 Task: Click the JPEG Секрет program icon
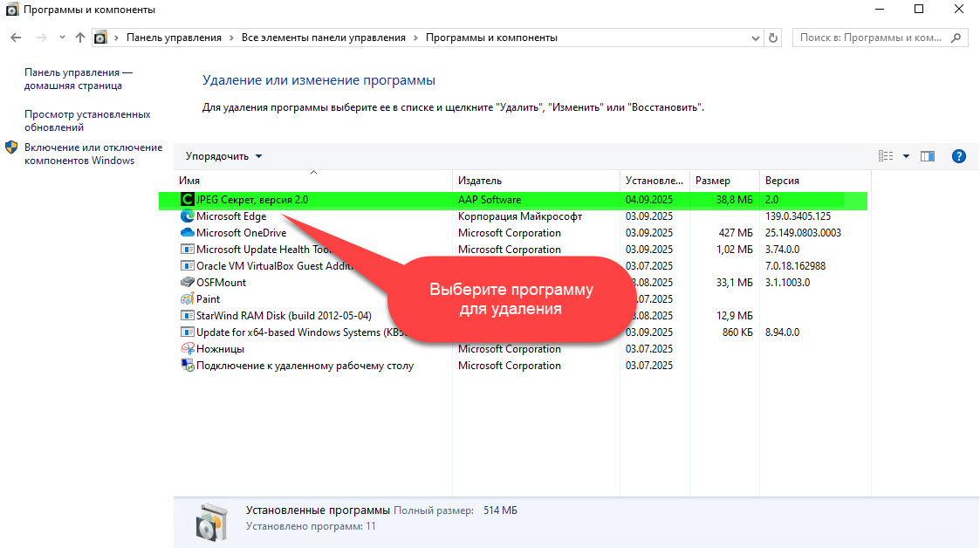coord(187,200)
